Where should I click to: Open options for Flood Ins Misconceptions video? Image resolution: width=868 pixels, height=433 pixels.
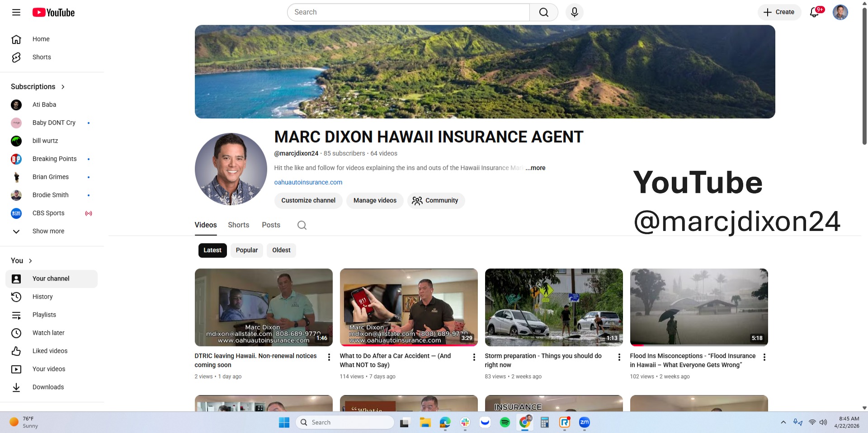(x=764, y=357)
